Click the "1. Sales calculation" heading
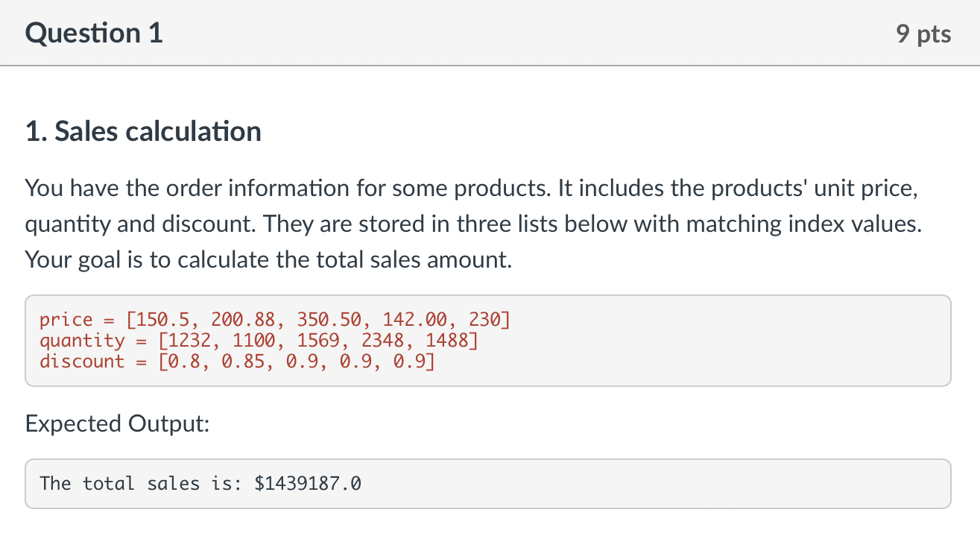Image resolution: width=980 pixels, height=536 pixels. click(x=143, y=131)
